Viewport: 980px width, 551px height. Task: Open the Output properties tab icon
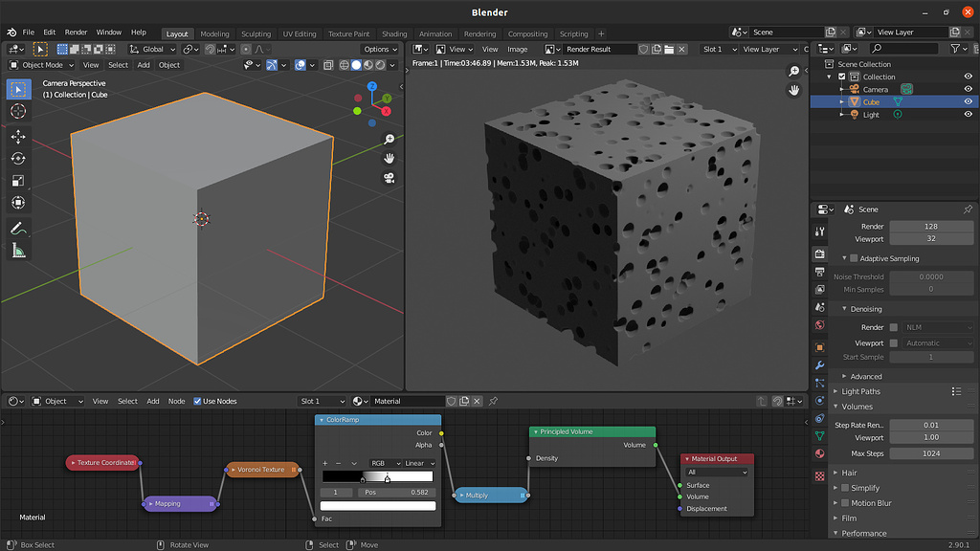pos(820,272)
